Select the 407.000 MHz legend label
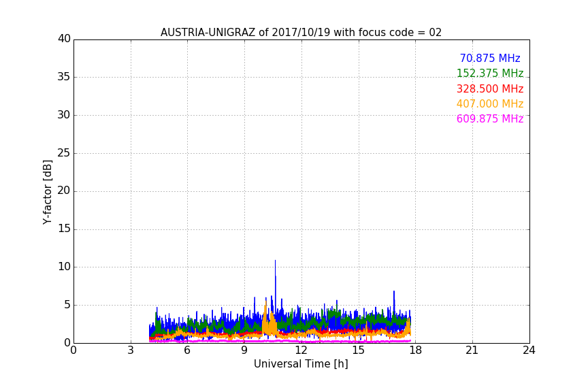 [x=490, y=103]
